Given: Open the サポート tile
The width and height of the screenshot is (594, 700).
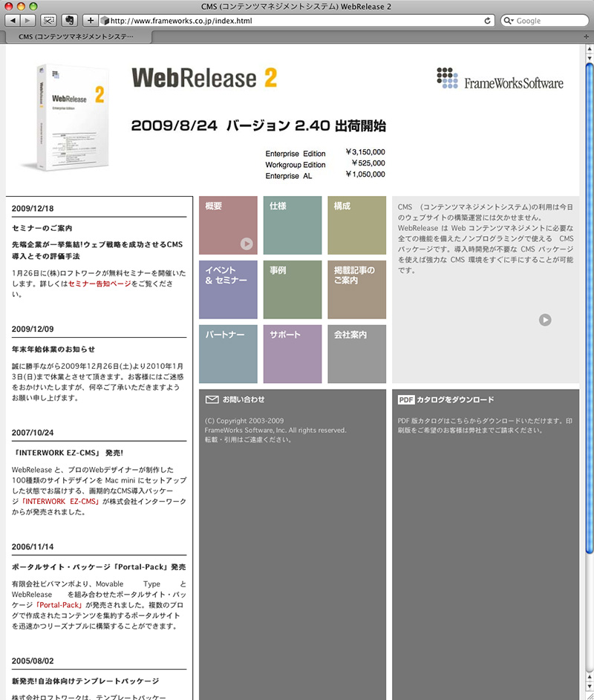Looking at the screenshot, I should pos(293,354).
